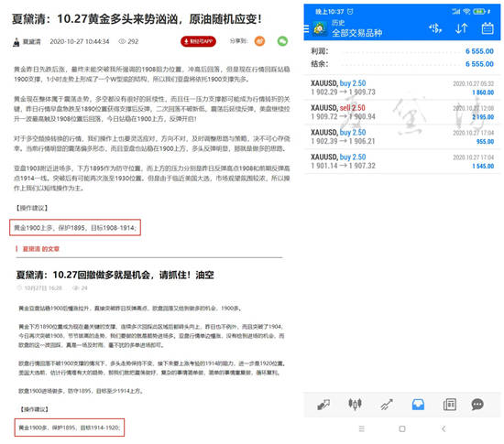Select XAUUSD buy trade 1 902.39 to 1 906.21

pyautogui.click(x=402, y=136)
